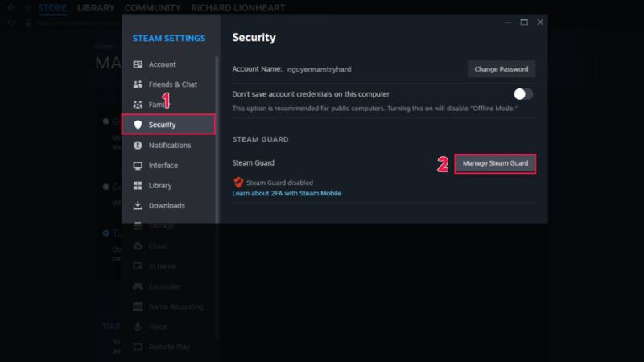Click the Notifications alert icon
This screenshot has width=644, height=362.
pyautogui.click(x=138, y=146)
